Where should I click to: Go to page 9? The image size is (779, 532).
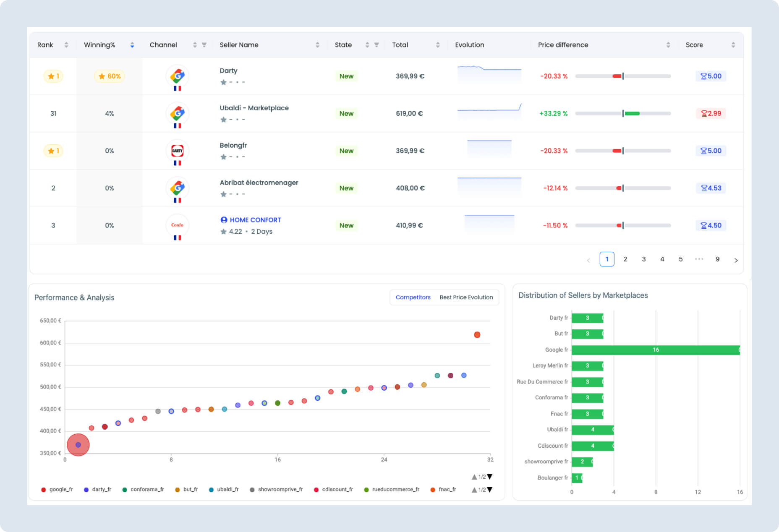tap(718, 259)
